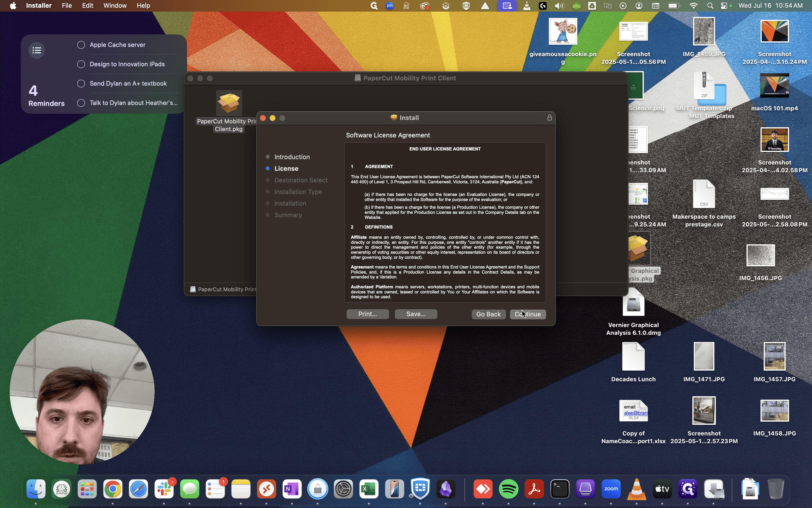Screen dimensions: 812x508
Task: Select the Copy of NameCoach xlsx file
Action: [x=633, y=411]
